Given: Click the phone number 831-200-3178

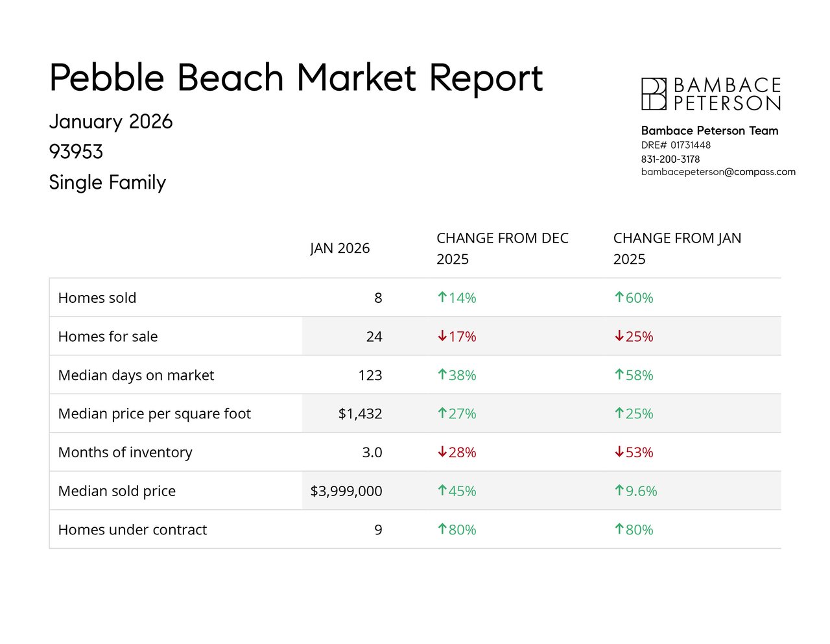Looking at the screenshot, I should [x=670, y=159].
